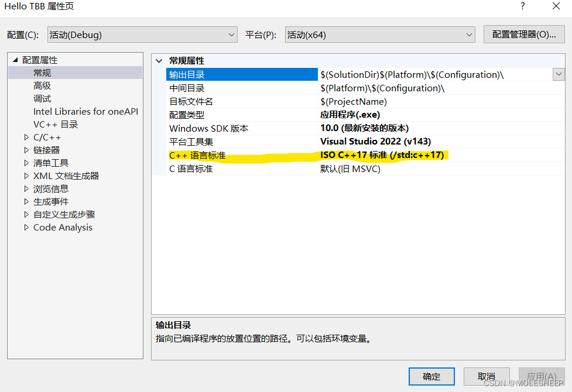Click the 取消 cancel button
Image resolution: width=572 pixels, height=392 pixels.
pyautogui.click(x=487, y=376)
